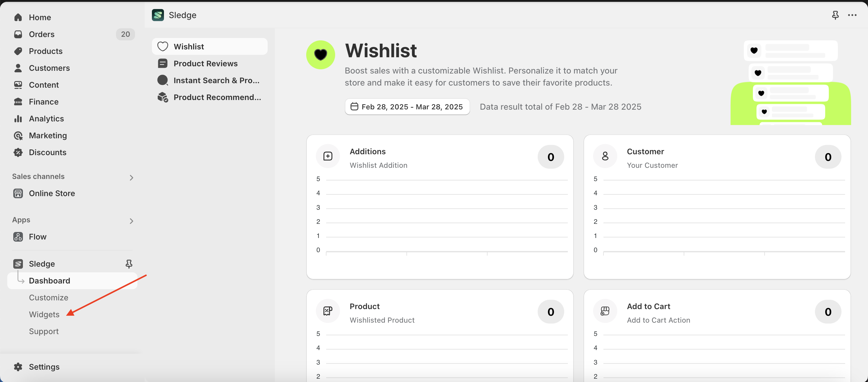Image resolution: width=868 pixels, height=382 pixels.
Task: Open Widgets under Sledge
Action: (44, 314)
